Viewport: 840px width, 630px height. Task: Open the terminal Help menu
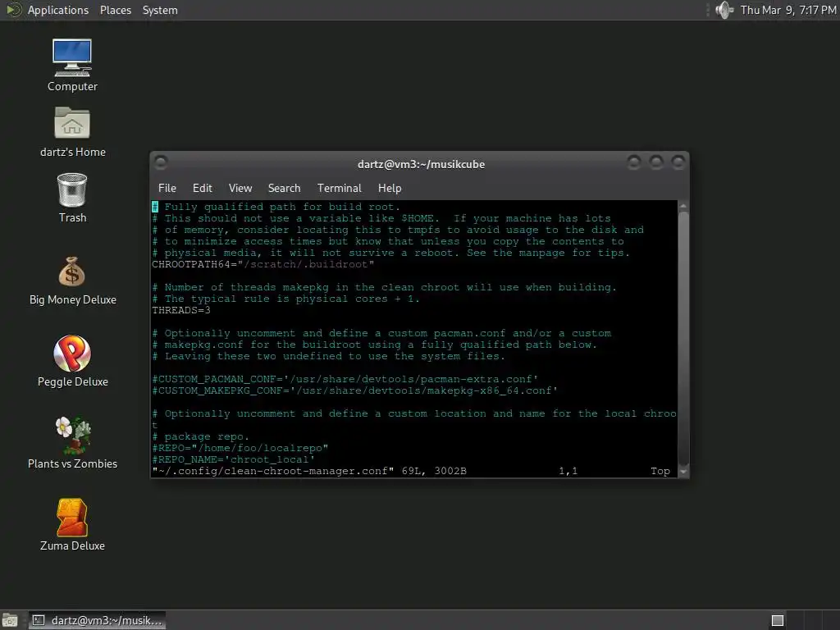[390, 188]
